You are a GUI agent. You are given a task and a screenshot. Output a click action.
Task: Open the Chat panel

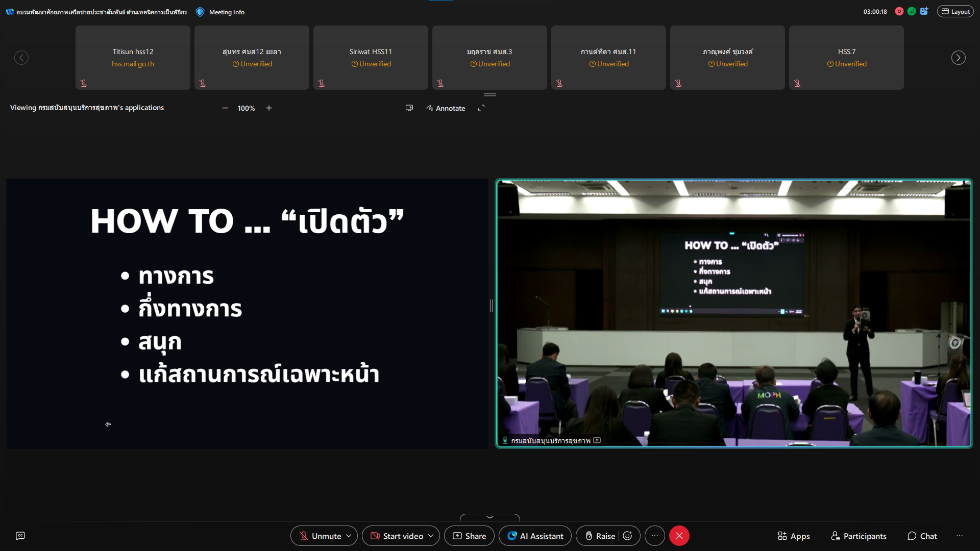pyautogui.click(x=922, y=536)
